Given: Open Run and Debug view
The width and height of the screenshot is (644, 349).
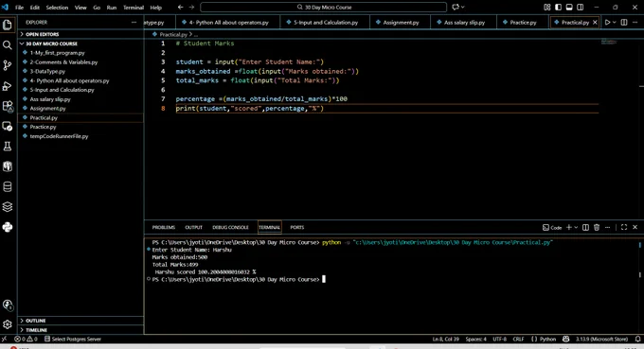Looking at the screenshot, I should click(8, 86).
